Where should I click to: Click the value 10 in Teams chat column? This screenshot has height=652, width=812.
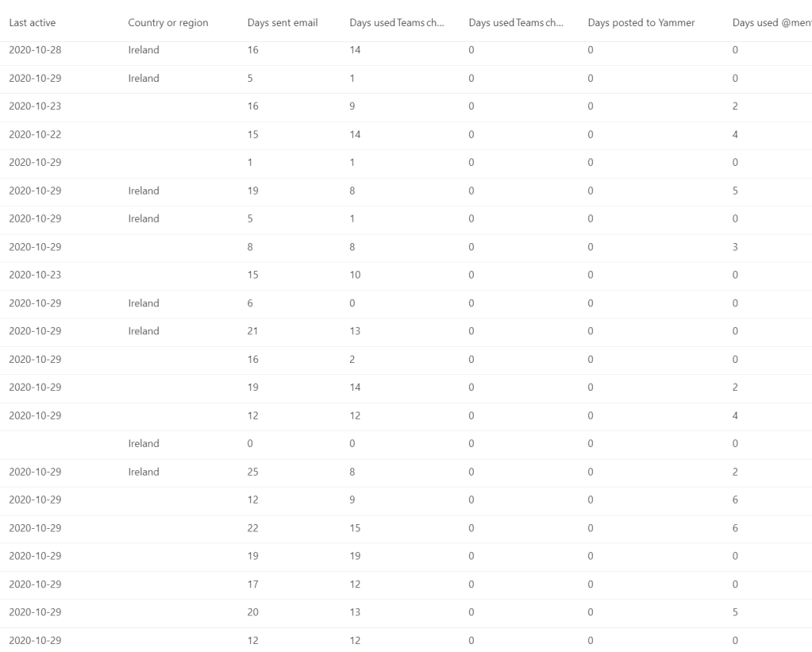pos(355,275)
